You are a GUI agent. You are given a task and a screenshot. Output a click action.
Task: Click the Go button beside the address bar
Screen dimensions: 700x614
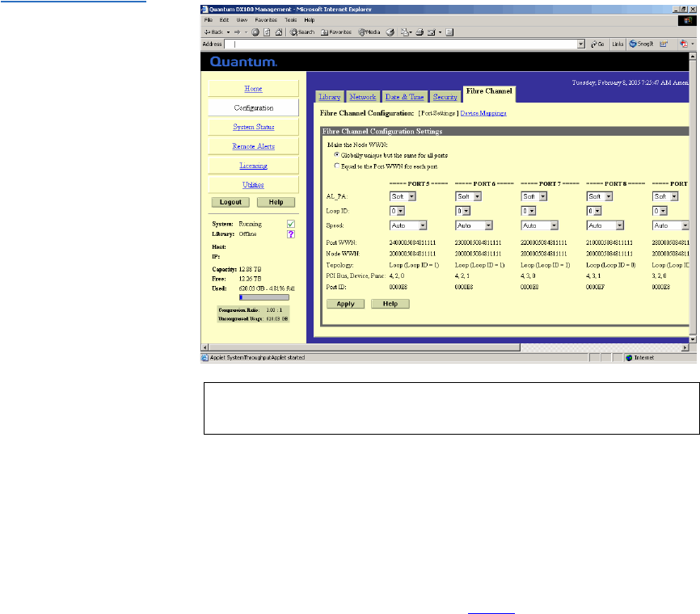coord(597,44)
